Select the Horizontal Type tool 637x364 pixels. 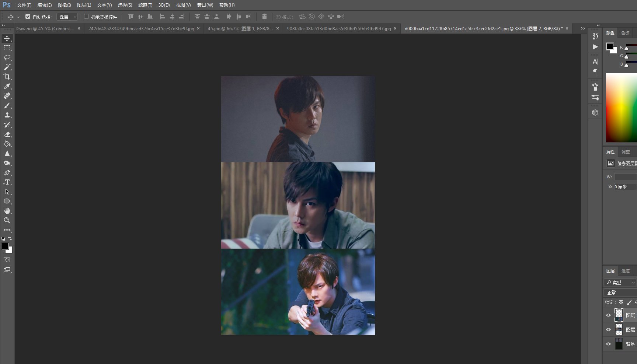click(7, 182)
